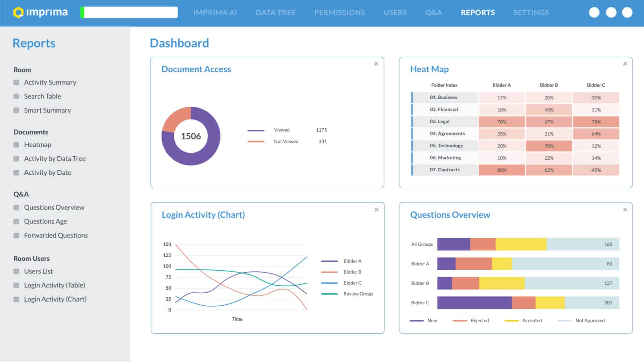644x362 pixels.
Task: Close the Login Activity chart widget
Action: pos(376,210)
